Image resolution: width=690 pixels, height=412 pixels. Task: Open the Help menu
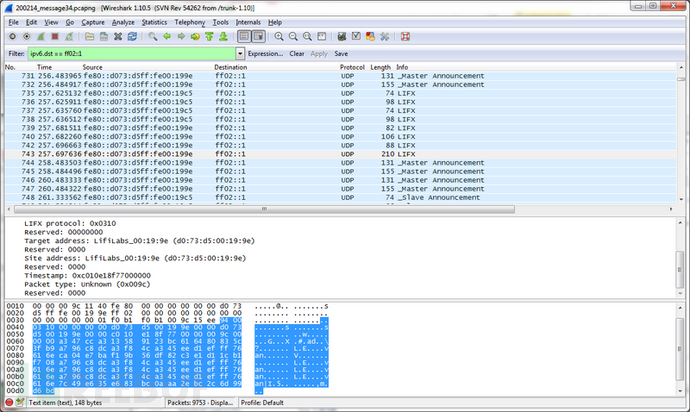[x=275, y=22]
